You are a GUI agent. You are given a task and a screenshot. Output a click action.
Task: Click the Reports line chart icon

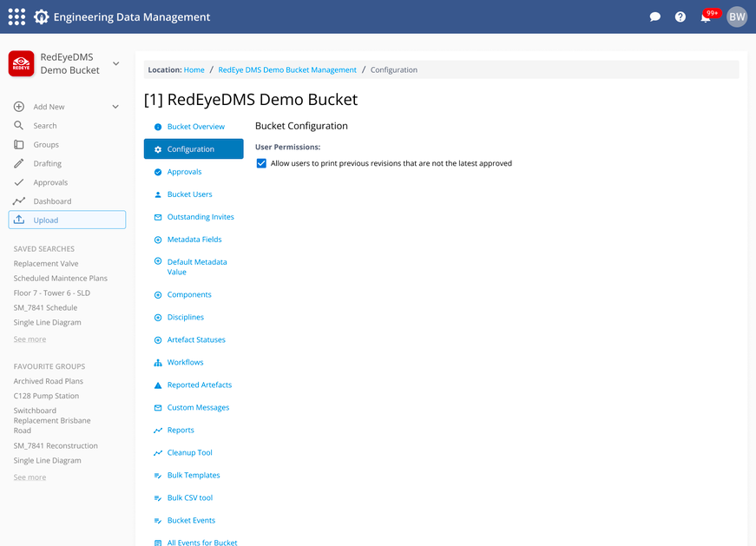click(158, 431)
